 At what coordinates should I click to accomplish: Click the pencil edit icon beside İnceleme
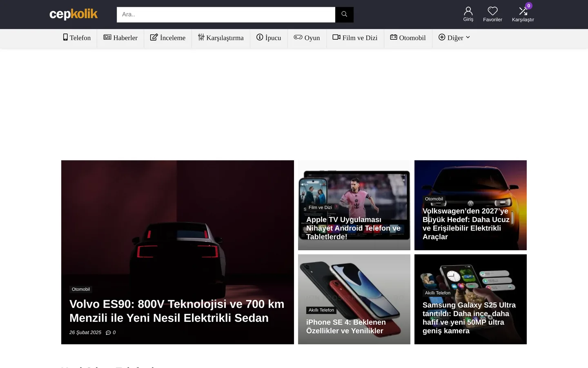(154, 37)
